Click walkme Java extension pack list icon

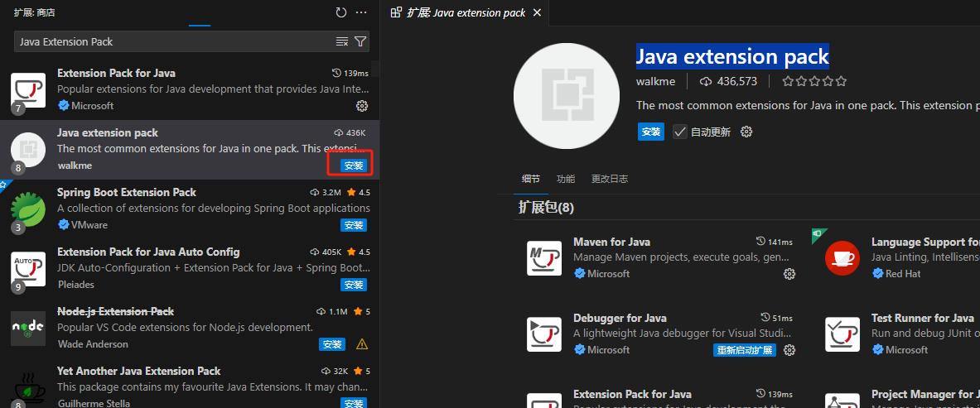point(28,150)
